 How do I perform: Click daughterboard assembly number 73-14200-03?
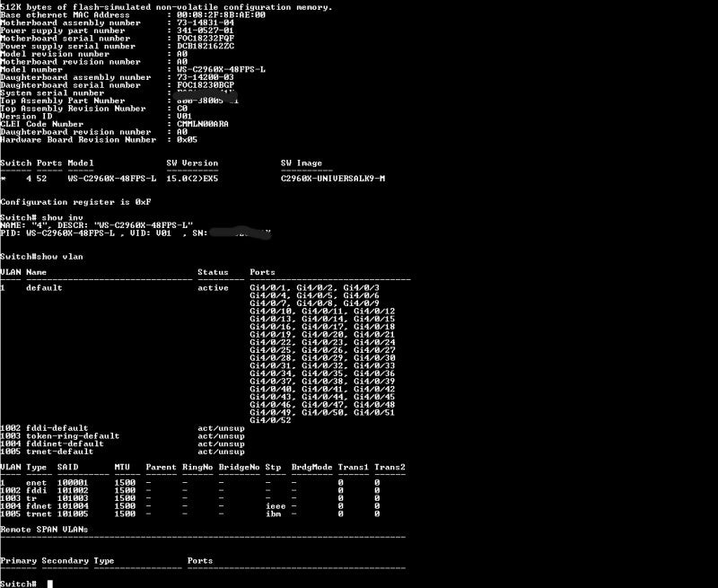tap(206, 77)
